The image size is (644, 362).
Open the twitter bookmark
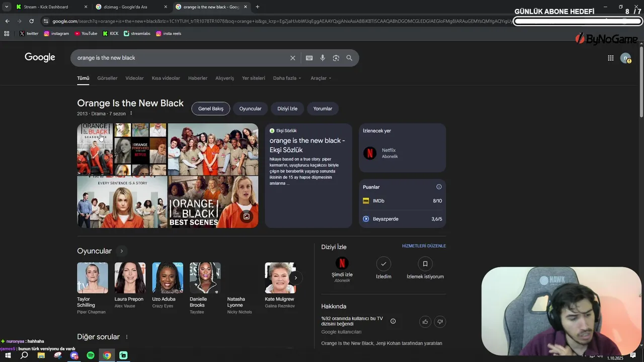click(29, 33)
